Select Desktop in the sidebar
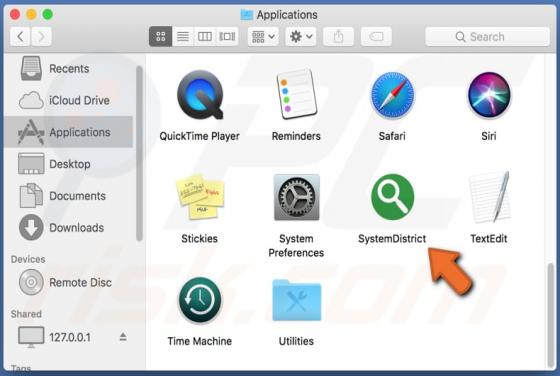The height and width of the screenshot is (376, 560). (x=69, y=164)
